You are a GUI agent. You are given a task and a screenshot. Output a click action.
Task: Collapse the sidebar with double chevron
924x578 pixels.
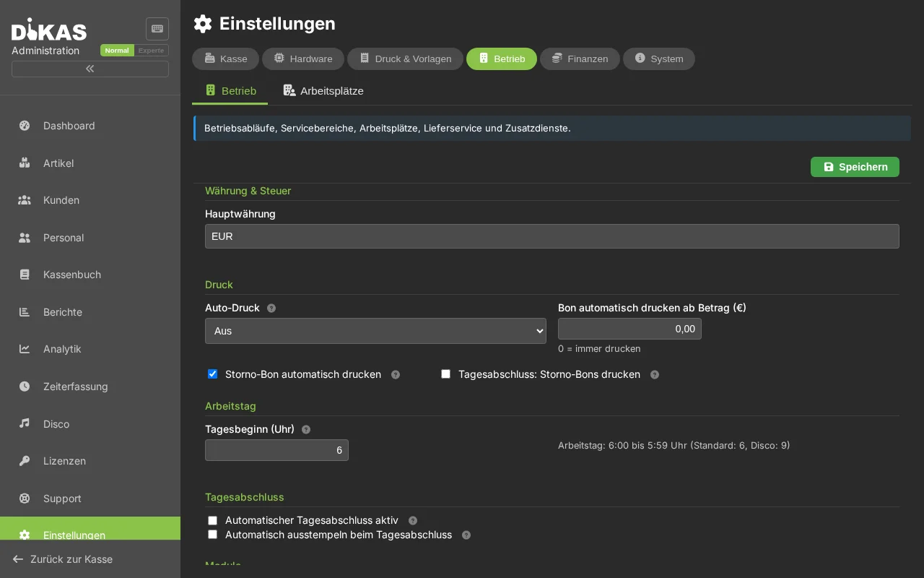tap(90, 69)
